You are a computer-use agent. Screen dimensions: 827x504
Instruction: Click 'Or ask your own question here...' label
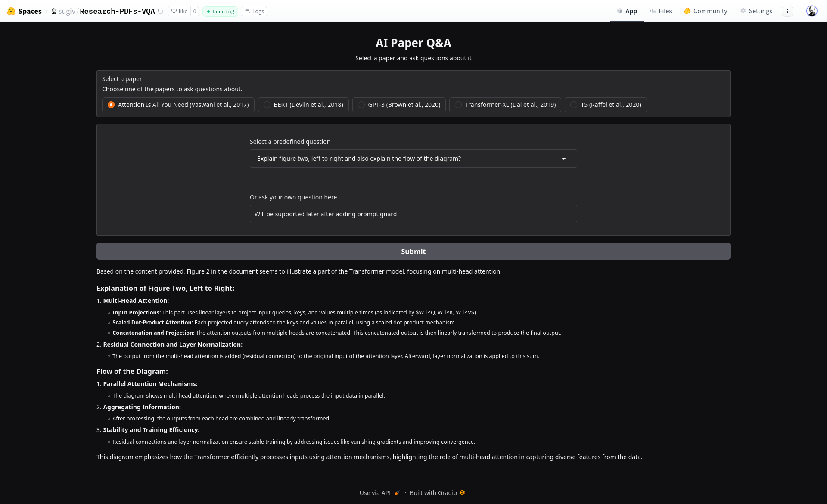click(296, 197)
